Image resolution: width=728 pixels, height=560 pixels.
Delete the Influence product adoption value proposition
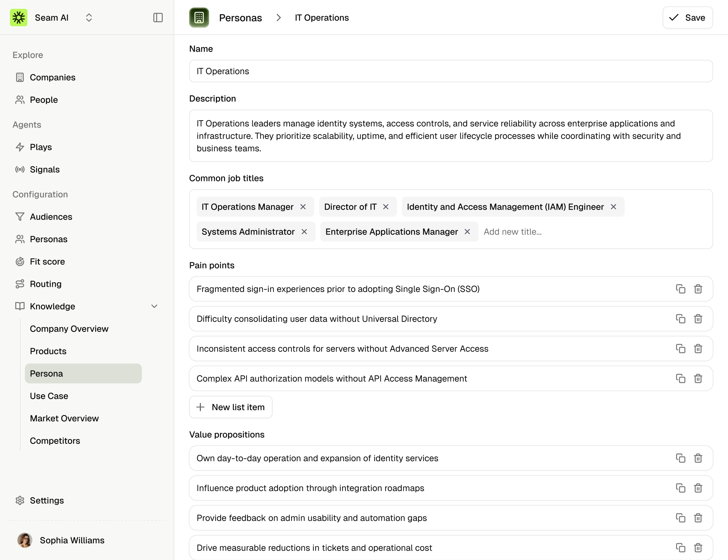698,488
